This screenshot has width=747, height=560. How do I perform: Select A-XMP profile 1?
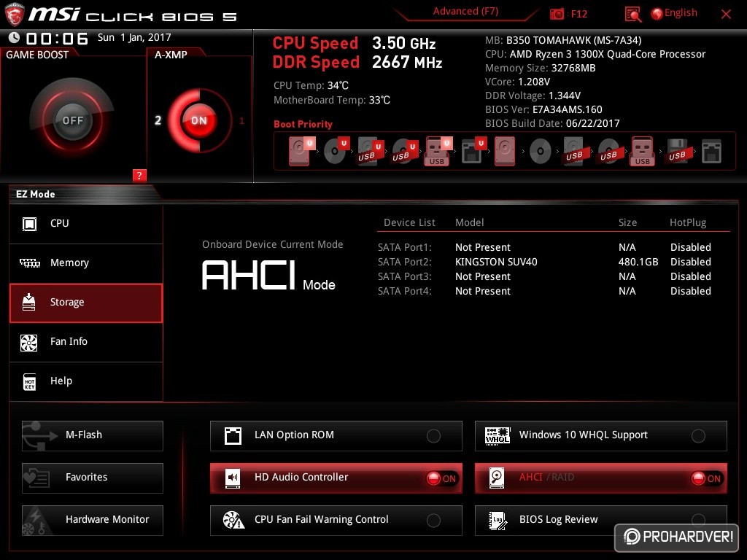click(x=242, y=121)
